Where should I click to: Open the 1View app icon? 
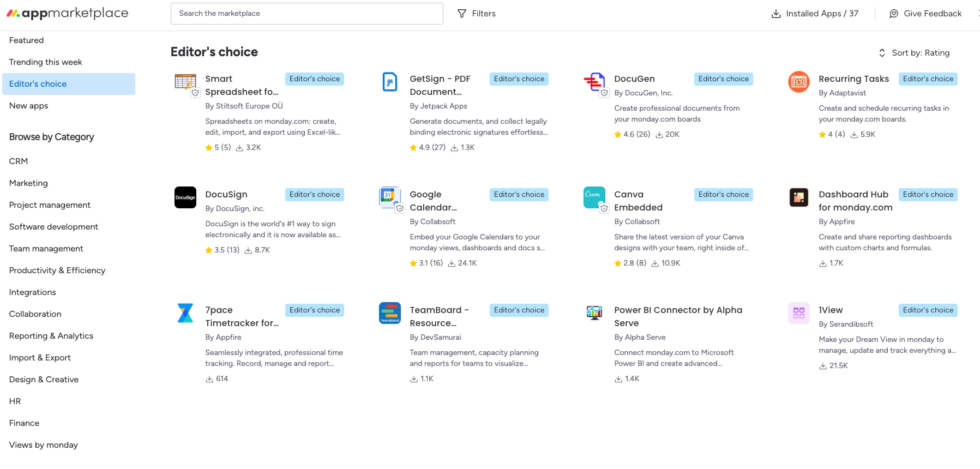pyautogui.click(x=799, y=313)
